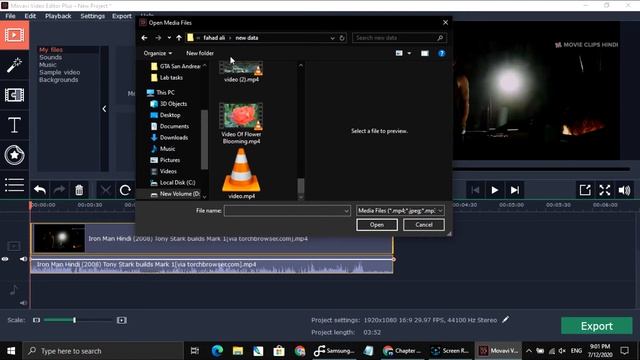
Task: Open the recent locations dropdown arrow
Action: [169, 38]
